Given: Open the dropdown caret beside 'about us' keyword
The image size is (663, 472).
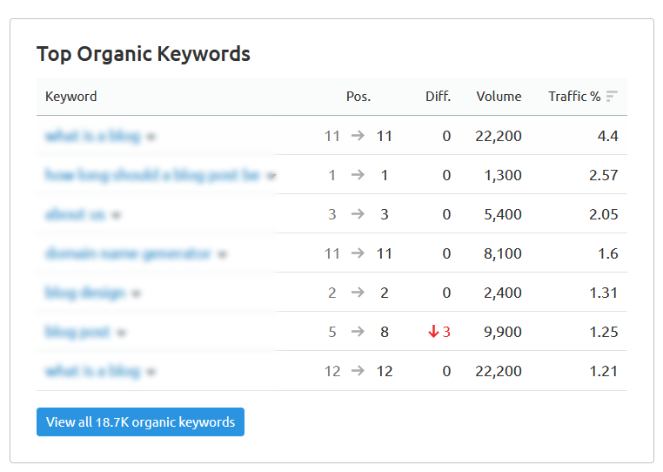Looking at the screenshot, I should (116, 215).
